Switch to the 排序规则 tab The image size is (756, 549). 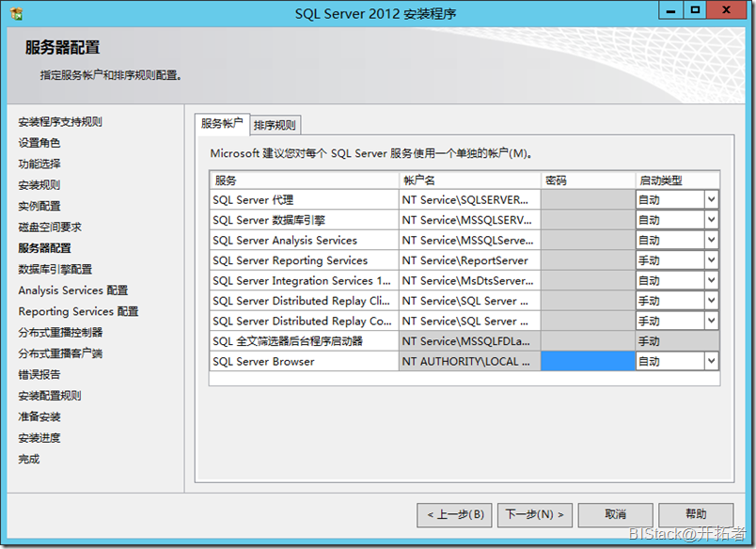point(276,125)
